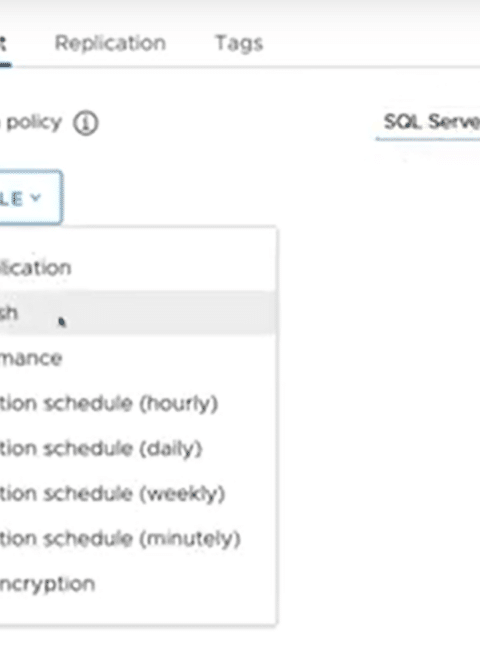Open the info icon beside policy
The height and width of the screenshot is (650, 480).
click(86, 124)
